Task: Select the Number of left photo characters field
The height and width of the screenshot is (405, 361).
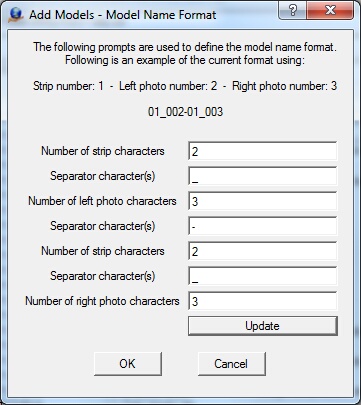Action: [x=263, y=201]
